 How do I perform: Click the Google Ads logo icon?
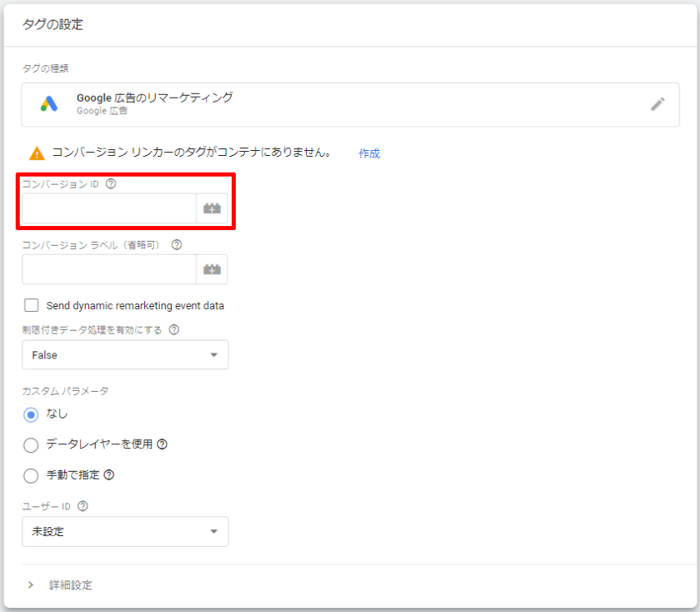click(49, 103)
